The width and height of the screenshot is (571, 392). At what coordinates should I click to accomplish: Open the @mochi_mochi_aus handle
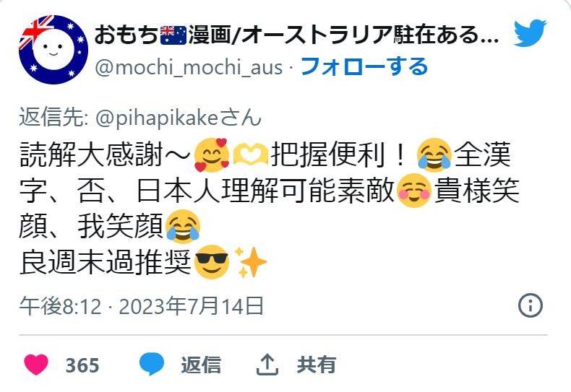click(x=189, y=68)
